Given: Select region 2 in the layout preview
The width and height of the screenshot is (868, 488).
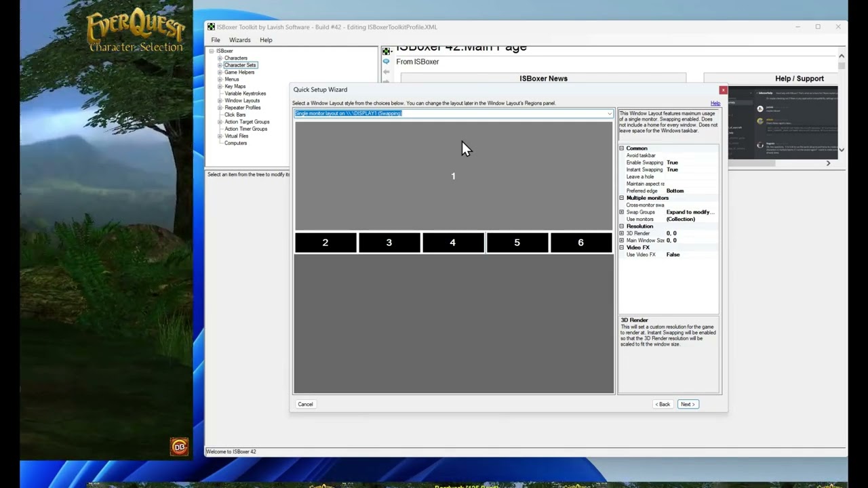Looking at the screenshot, I should [325, 243].
